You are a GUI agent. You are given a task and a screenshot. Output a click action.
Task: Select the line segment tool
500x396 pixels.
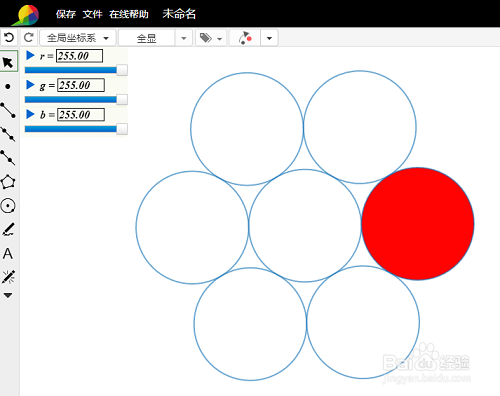pyautogui.click(x=8, y=110)
